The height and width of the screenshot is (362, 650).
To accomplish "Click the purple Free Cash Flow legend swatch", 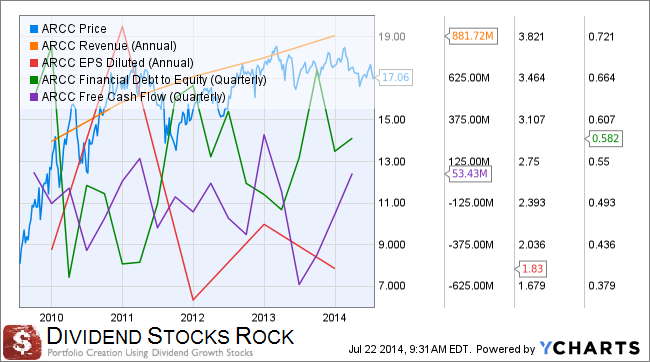I will (34, 97).
